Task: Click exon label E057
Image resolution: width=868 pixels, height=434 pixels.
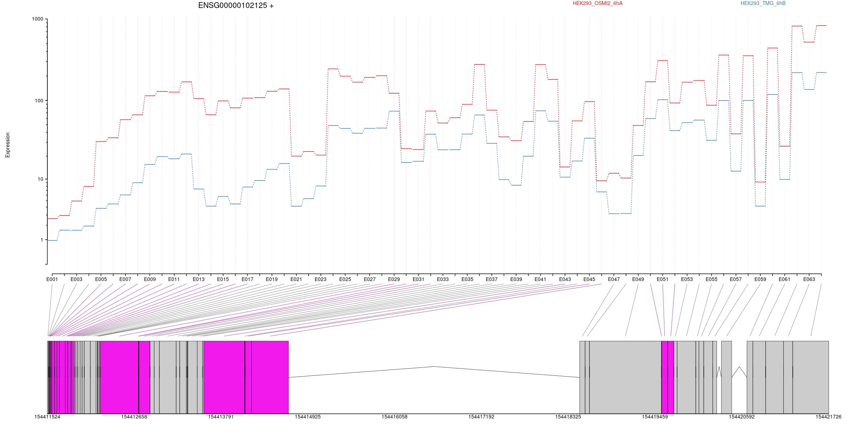Action: tap(736, 279)
